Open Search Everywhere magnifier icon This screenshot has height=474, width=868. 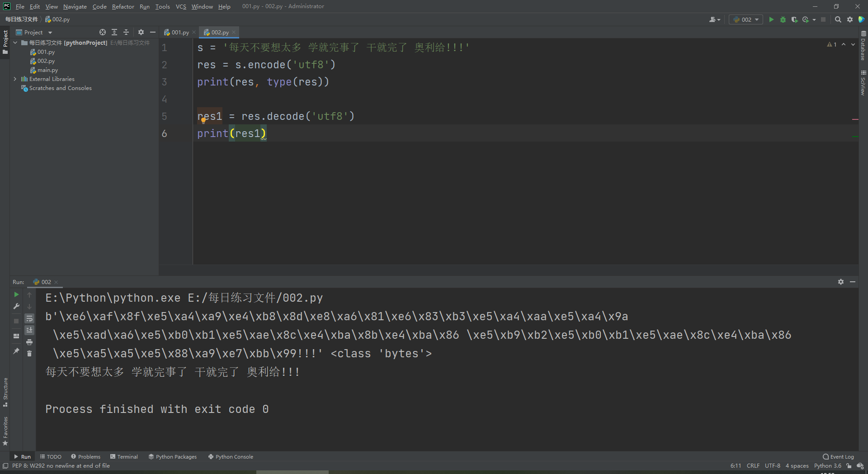[838, 19]
